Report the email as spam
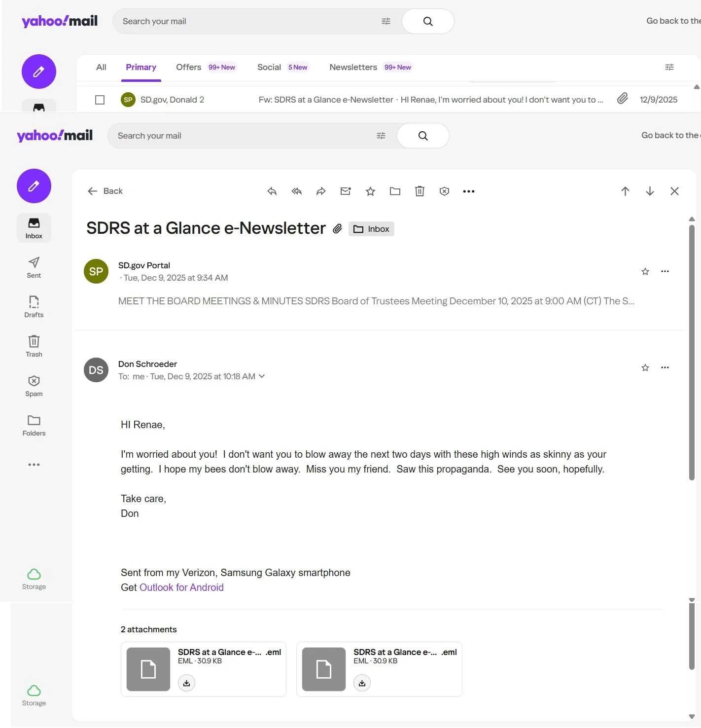Image resolution: width=701 pixels, height=728 pixels. (x=444, y=191)
